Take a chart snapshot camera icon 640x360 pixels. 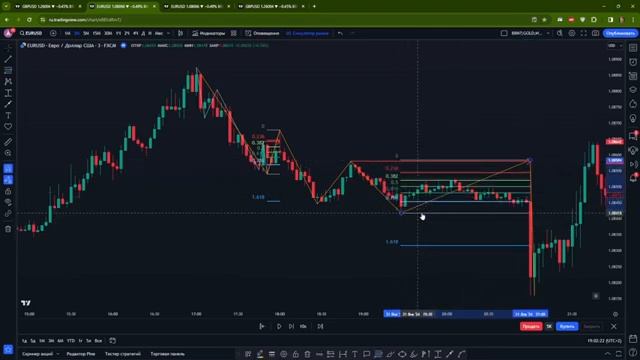596,33
